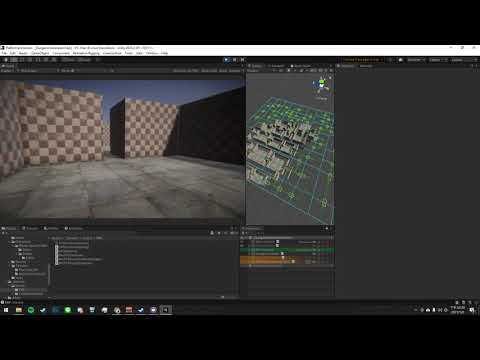
Task: Click the Unity icon in the taskbar
Action: pos(165,310)
